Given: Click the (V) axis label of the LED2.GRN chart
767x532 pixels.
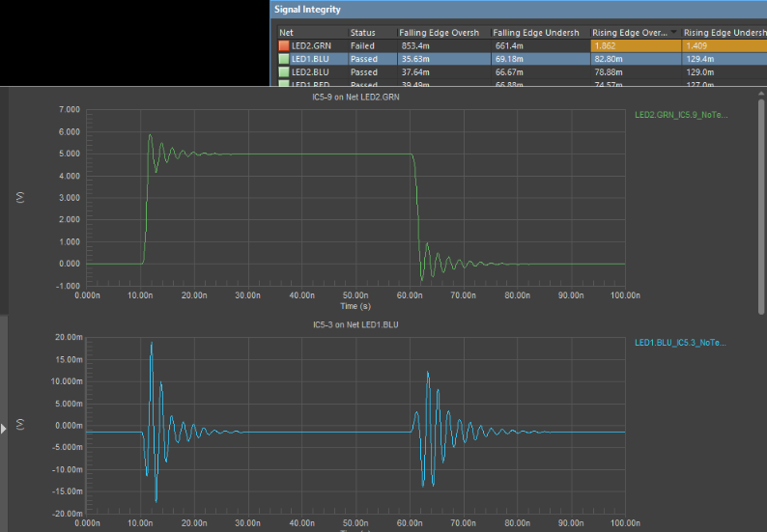Looking at the screenshot, I should click(20, 198).
